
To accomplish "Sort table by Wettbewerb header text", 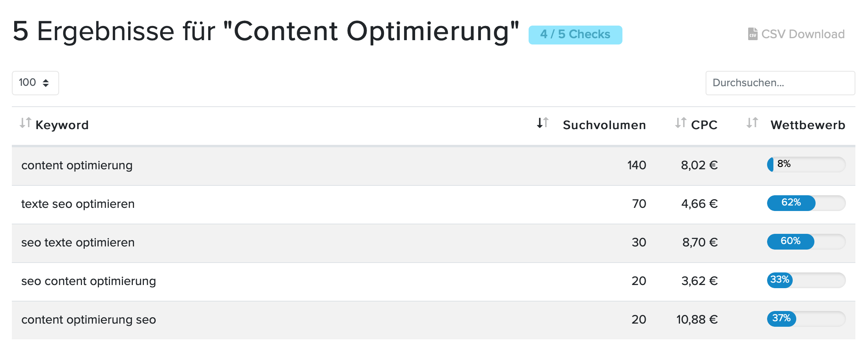I will [808, 125].
